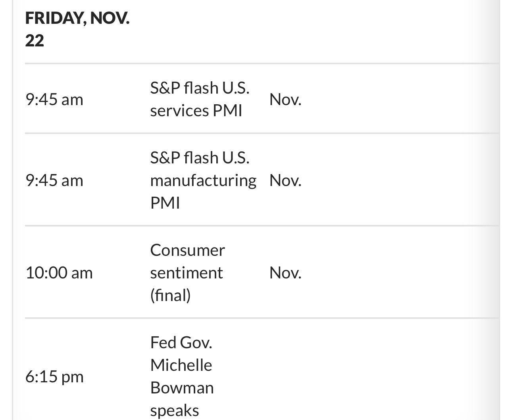This screenshot has width=512, height=420.
Task: Open S&P flash U.S. manufacturing PMI entry
Action: (x=203, y=180)
